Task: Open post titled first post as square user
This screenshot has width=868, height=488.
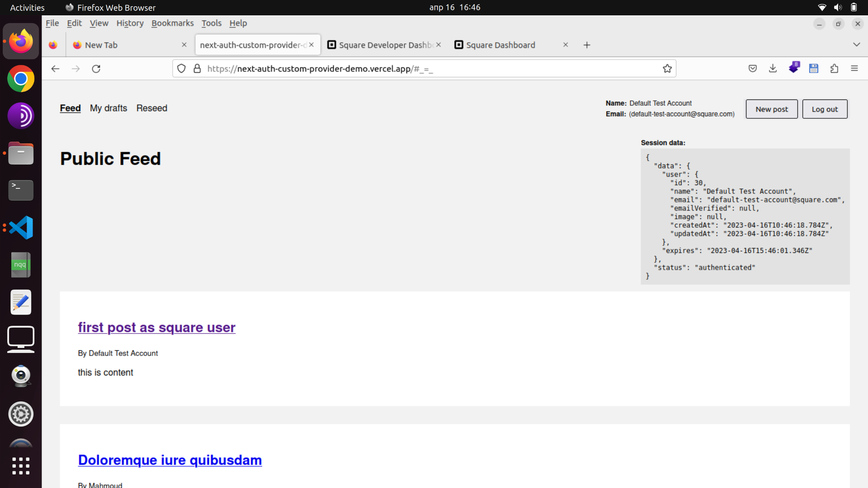Action: [156, 327]
